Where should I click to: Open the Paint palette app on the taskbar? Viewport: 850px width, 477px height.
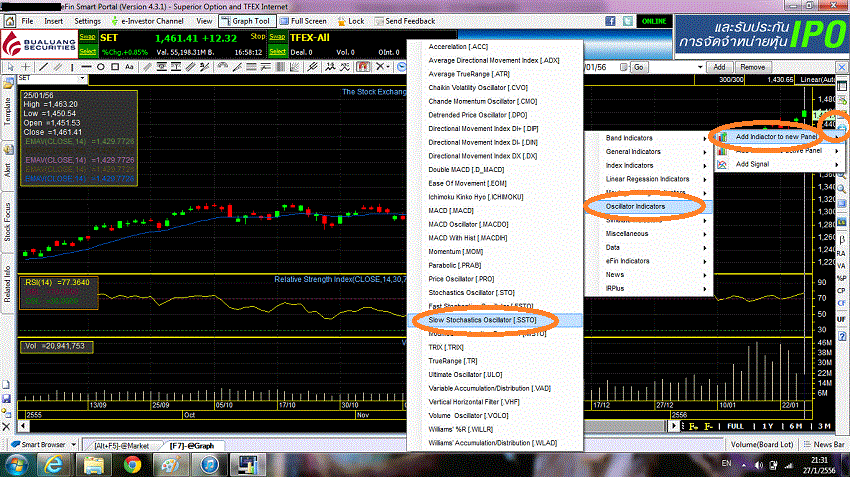(171, 465)
